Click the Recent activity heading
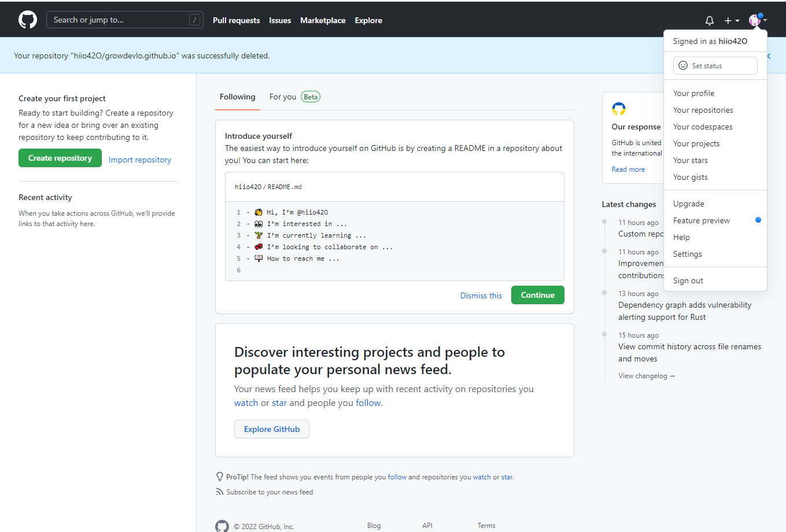786x532 pixels. [45, 197]
